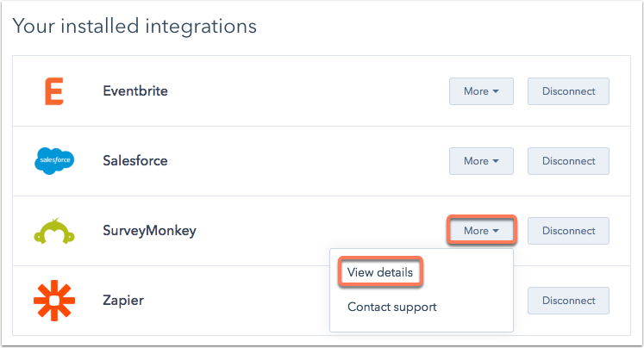The image size is (644, 348).
Task: Click the Eventbrite integration name
Action: (134, 90)
